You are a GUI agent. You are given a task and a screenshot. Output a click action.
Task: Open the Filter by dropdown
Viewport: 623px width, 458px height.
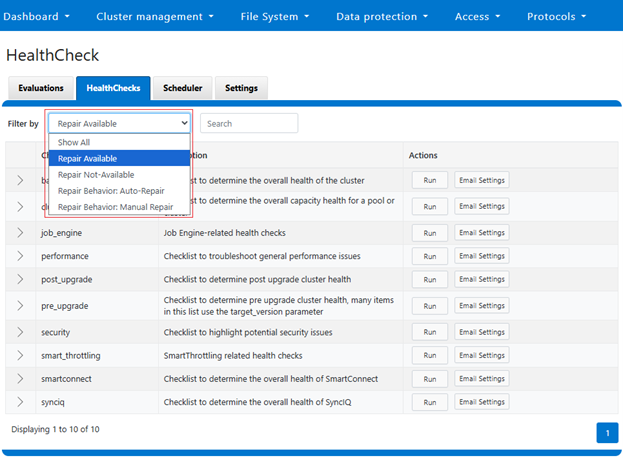[x=119, y=124]
